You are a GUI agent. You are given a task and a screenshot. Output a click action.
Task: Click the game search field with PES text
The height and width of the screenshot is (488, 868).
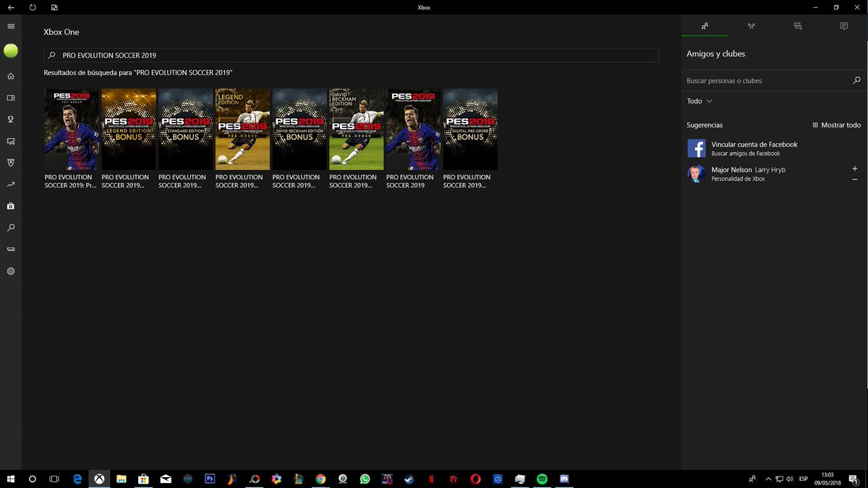coord(352,55)
